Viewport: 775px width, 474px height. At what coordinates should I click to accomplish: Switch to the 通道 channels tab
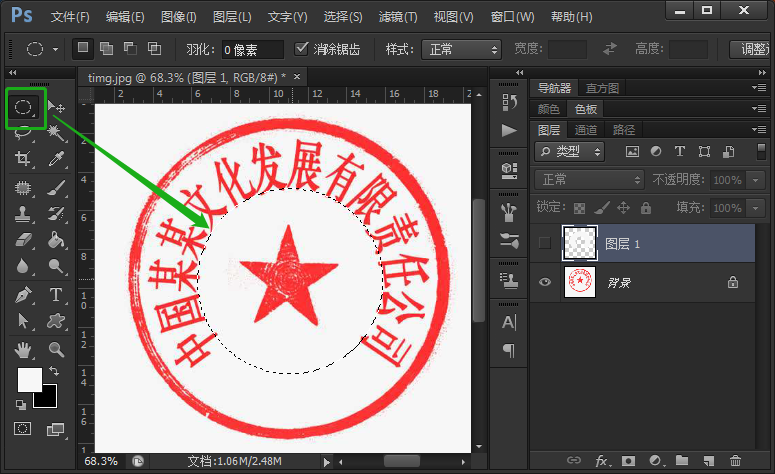[x=586, y=130]
